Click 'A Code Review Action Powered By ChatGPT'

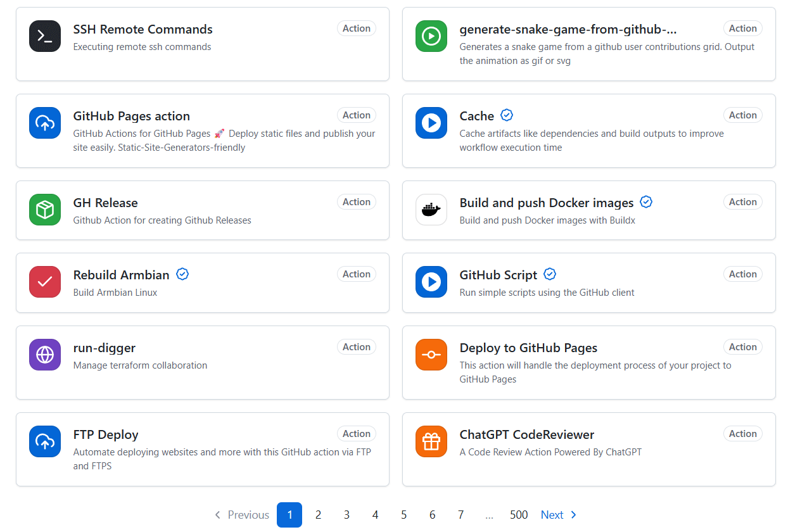point(550,452)
